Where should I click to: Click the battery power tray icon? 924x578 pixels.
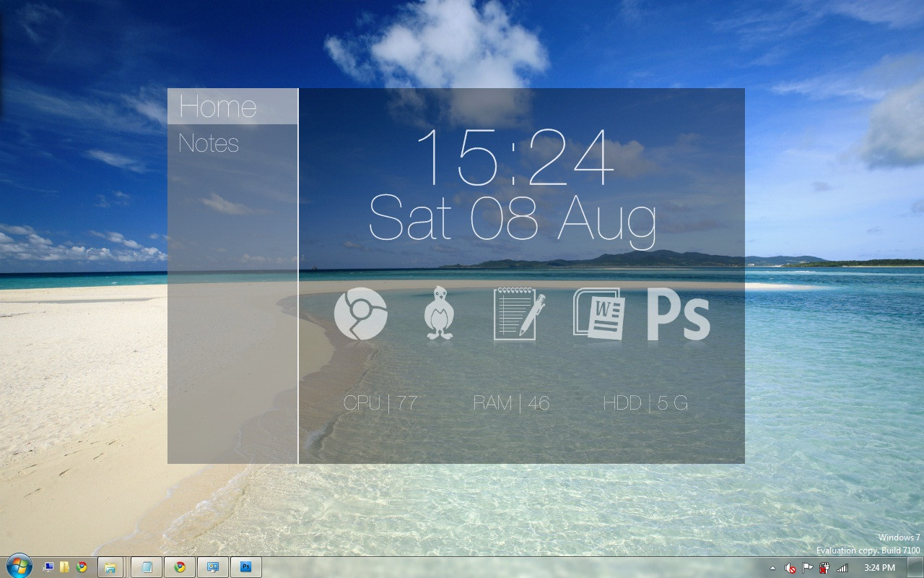(824, 568)
